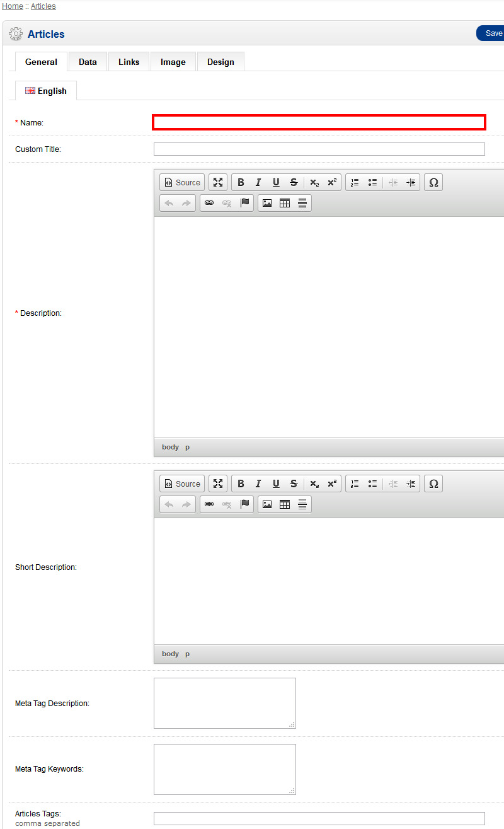Insert anchor flag in Description editor

(x=245, y=203)
